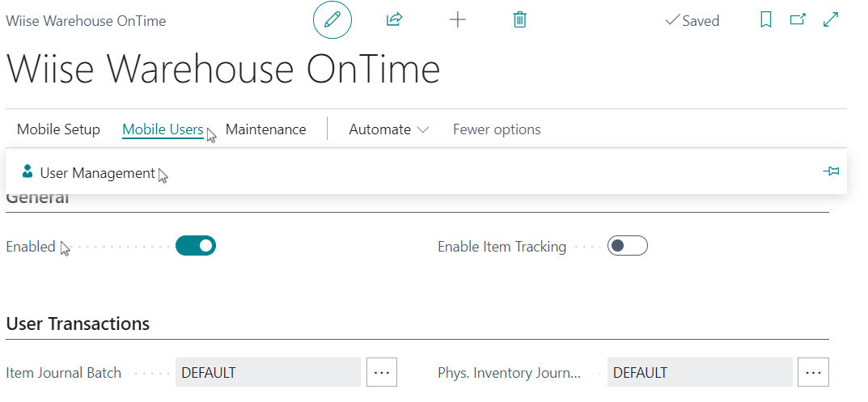Select the Mobile Users menu
Screen dimensions: 868x402
point(163,129)
